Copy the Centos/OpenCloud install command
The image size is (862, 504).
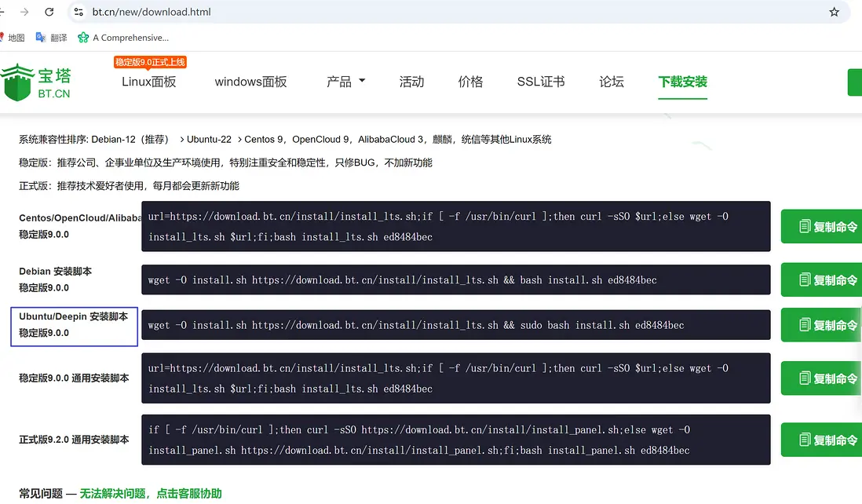click(x=821, y=226)
